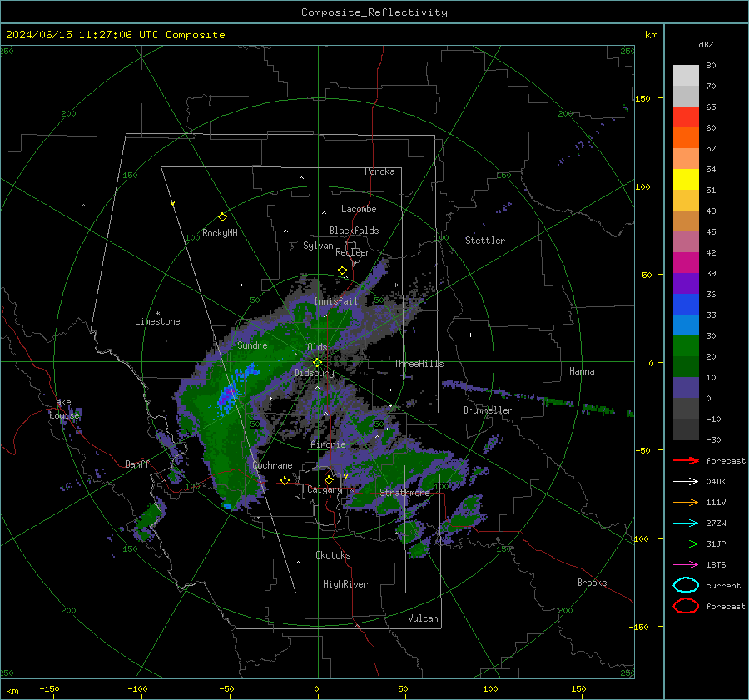This screenshot has width=749, height=700.
Task: Click asterisk marker above Limestone label
Action: coord(157,314)
